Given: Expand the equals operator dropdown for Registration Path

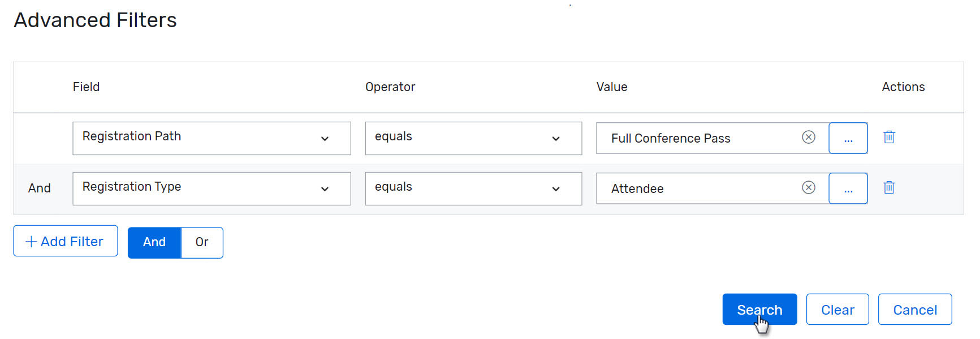Looking at the screenshot, I should click(556, 138).
